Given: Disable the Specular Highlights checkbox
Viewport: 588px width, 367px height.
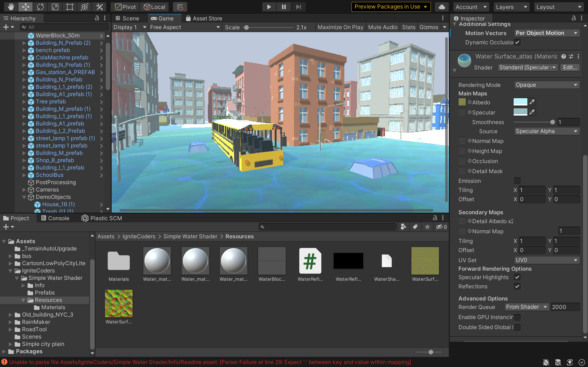Looking at the screenshot, I should pyautogui.click(x=517, y=277).
